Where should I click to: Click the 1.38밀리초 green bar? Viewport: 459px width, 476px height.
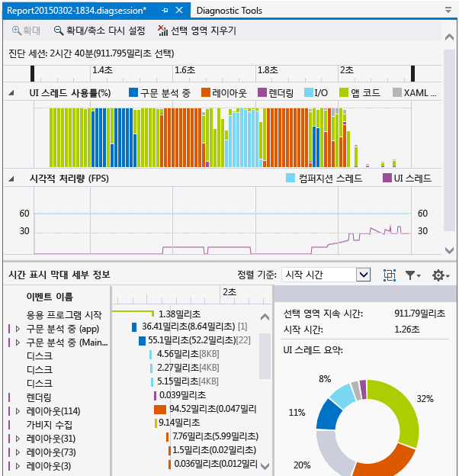coord(133,313)
